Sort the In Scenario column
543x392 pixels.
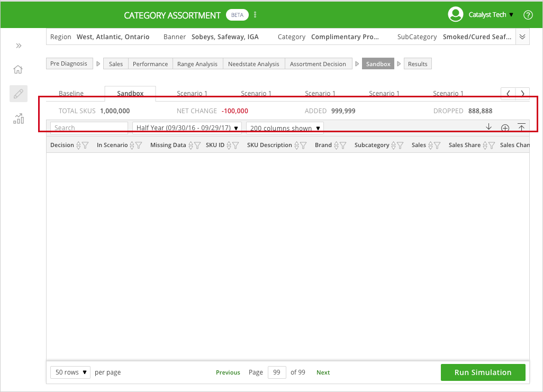132,145
